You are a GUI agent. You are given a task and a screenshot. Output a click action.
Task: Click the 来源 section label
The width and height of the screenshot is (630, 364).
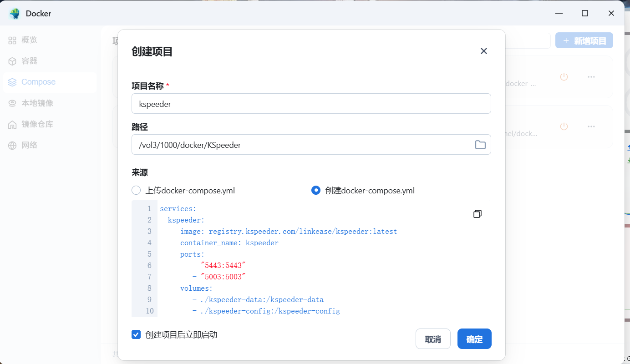point(140,172)
